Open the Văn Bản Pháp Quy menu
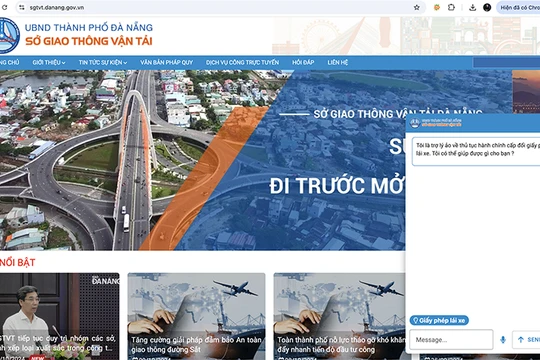The width and height of the screenshot is (540, 360). tap(166, 62)
